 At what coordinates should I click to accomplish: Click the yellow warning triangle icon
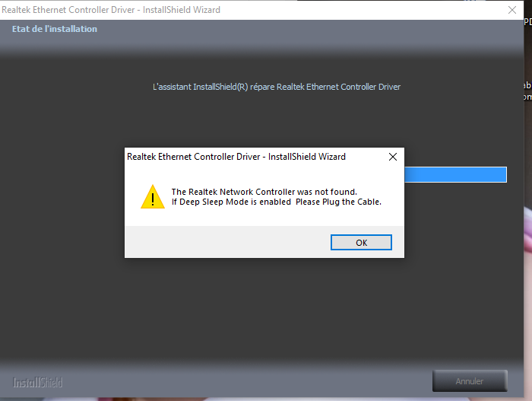click(x=153, y=197)
